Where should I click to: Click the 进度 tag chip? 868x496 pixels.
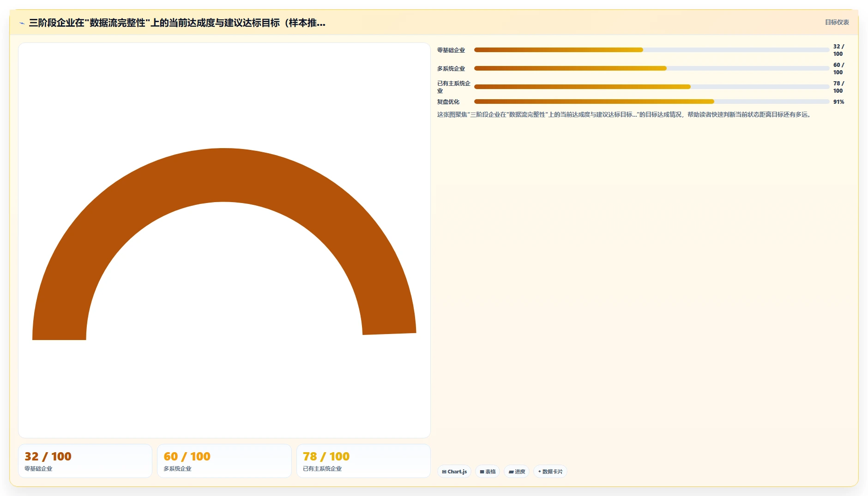(x=517, y=472)
